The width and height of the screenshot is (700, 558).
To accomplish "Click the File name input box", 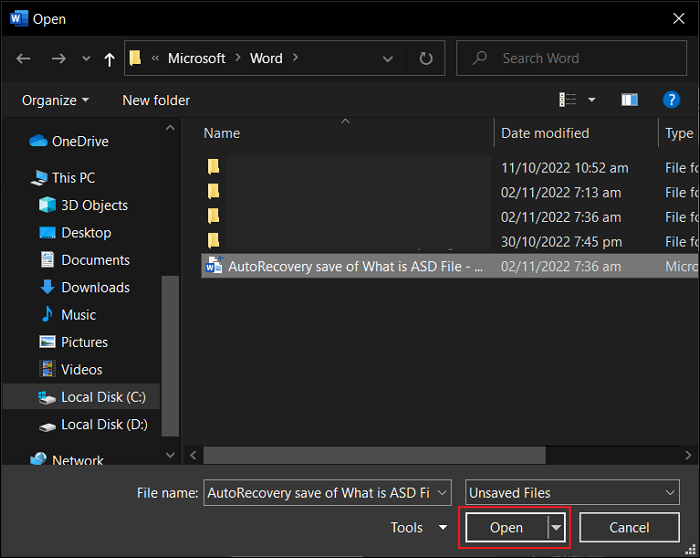I will pos(327,492).
